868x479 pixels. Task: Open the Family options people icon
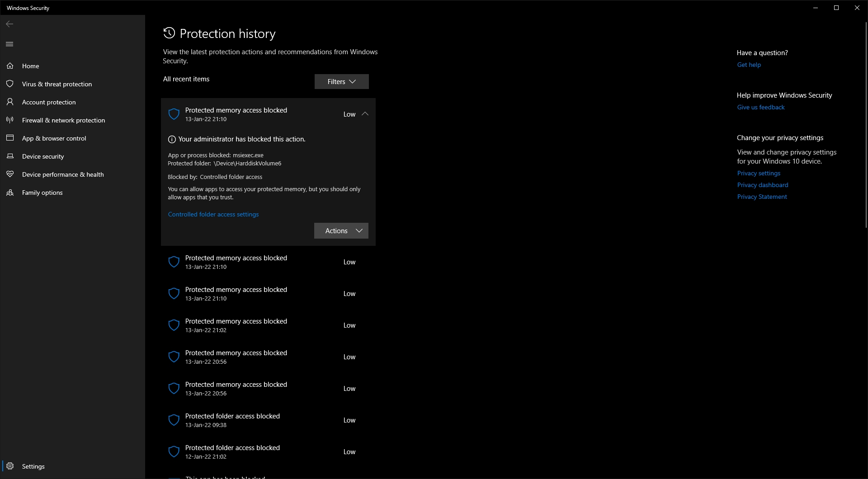tap(10, 193)
